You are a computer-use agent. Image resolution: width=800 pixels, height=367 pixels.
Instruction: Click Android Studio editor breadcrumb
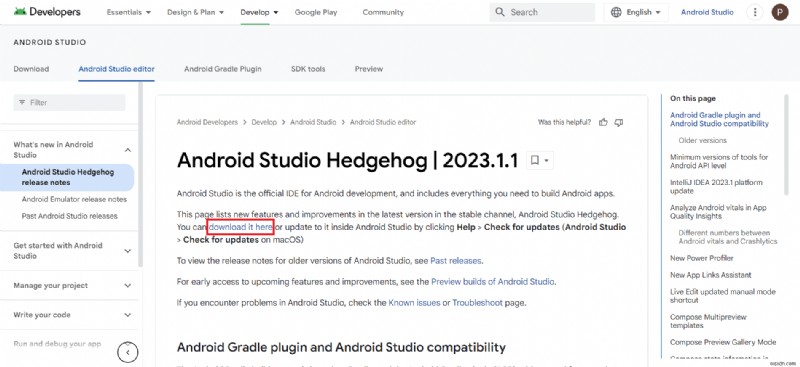coord(383,123)
